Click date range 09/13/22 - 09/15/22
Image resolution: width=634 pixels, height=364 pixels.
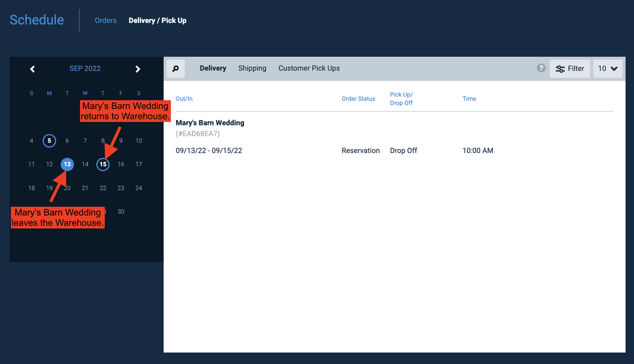tap(209, 151)
